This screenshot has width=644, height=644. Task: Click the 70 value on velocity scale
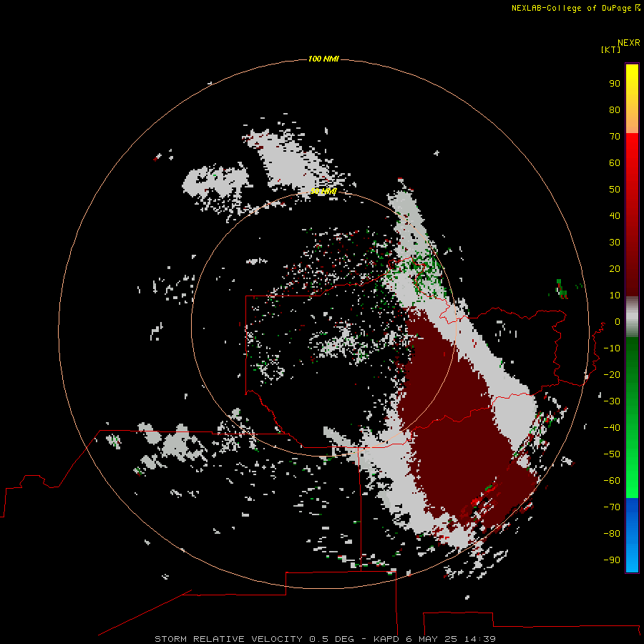click(x=615, y=137)
